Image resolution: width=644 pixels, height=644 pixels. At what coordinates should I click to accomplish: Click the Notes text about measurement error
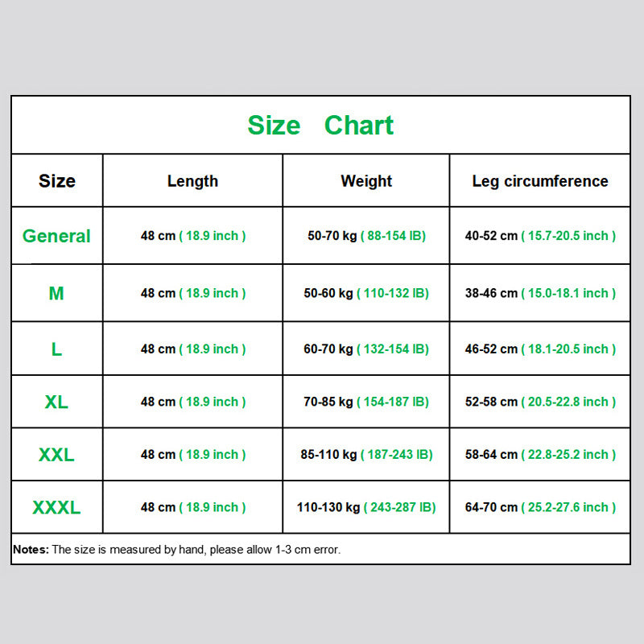coord(176,550)
